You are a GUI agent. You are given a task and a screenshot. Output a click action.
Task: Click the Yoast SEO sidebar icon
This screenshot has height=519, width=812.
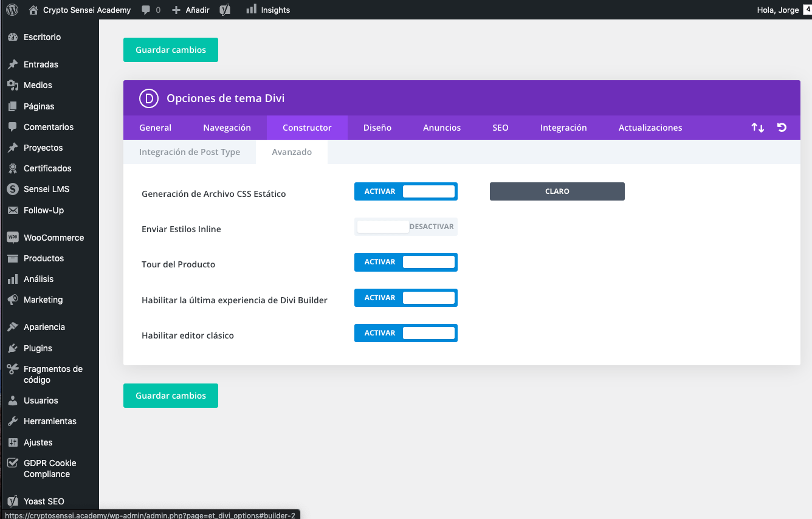point(13,501)
